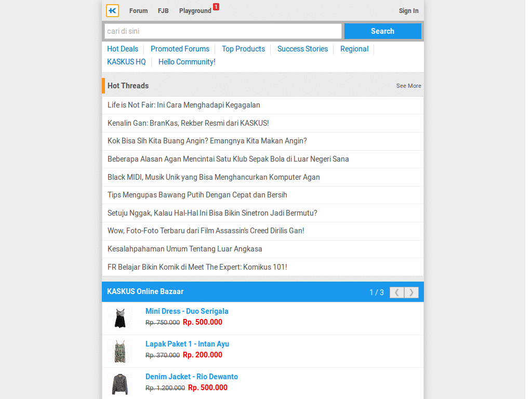
Task: Open thread 'Beberapa Alasan Agan Mencintai Satu Klub Sepak Bola'
Action: click(x=262, y=159)
